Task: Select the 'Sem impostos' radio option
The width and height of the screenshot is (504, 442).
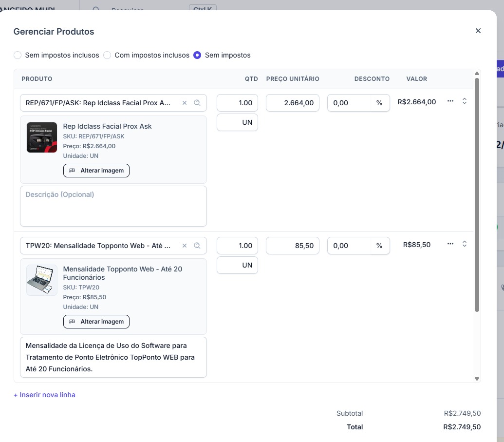Action: click(x=197, y=55)
